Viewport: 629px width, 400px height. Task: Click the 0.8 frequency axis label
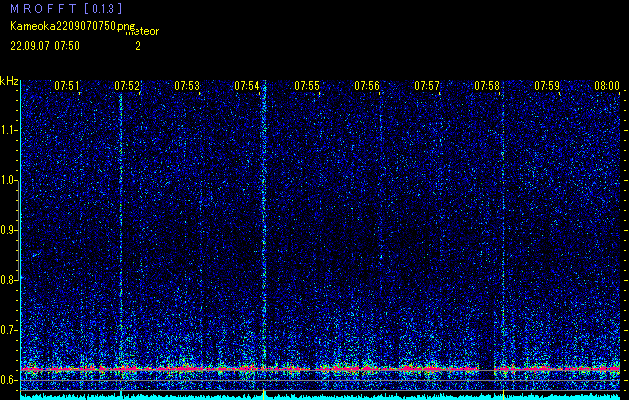8,280
